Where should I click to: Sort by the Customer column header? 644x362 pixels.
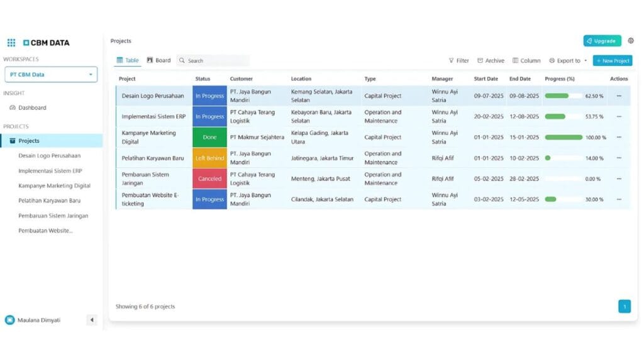[x=241, y=79]
